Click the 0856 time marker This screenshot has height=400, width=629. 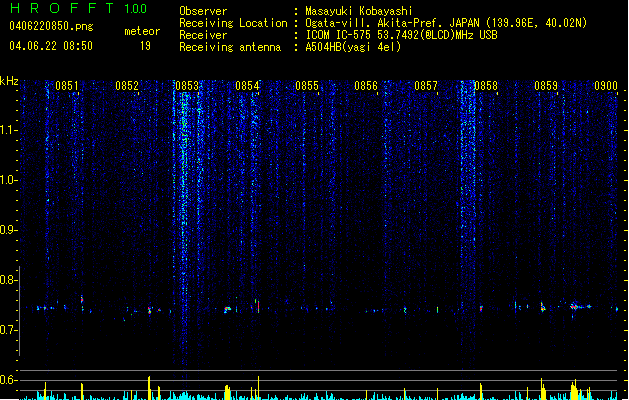pos(366,86)
